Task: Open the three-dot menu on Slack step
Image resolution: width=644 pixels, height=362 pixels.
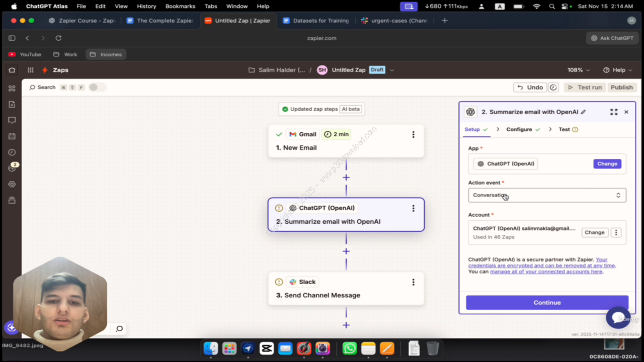Action: pos(413,282)
